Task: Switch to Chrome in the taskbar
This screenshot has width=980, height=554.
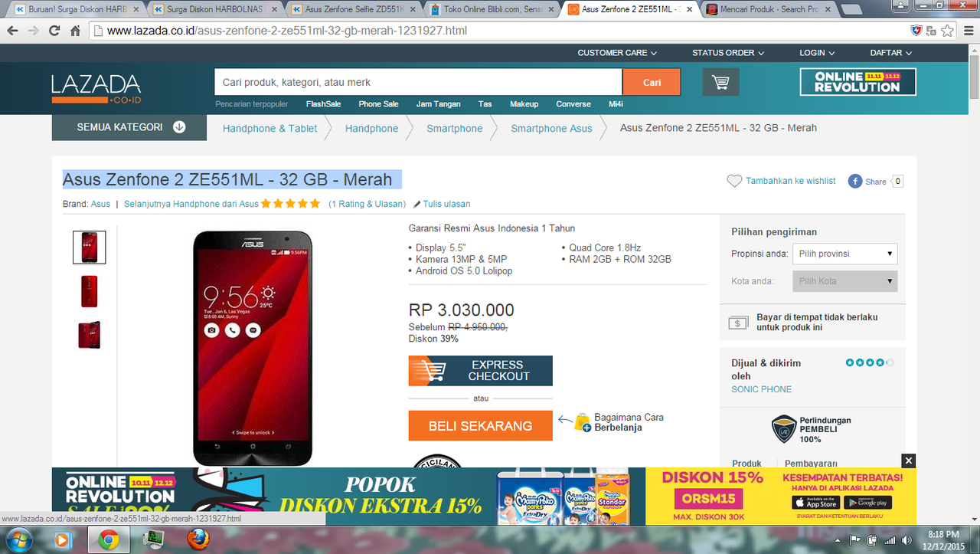Action: (107, 539)
